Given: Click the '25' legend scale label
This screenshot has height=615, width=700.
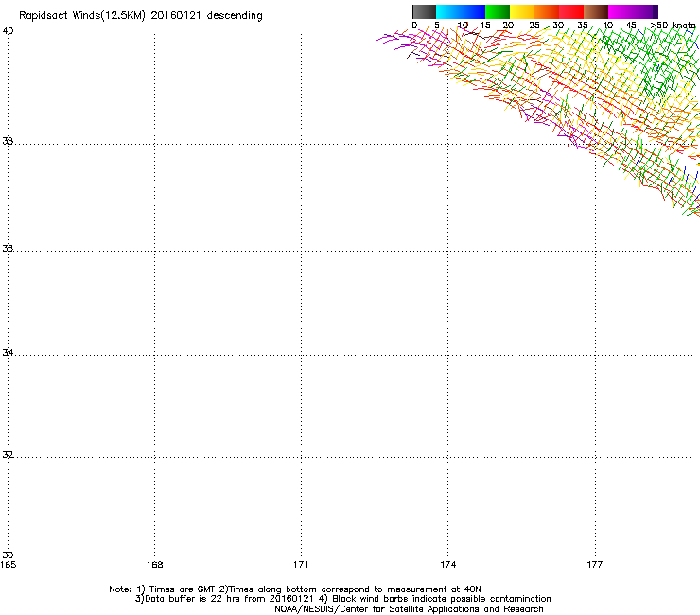Looking at the screenshot, I should [534, 26].
